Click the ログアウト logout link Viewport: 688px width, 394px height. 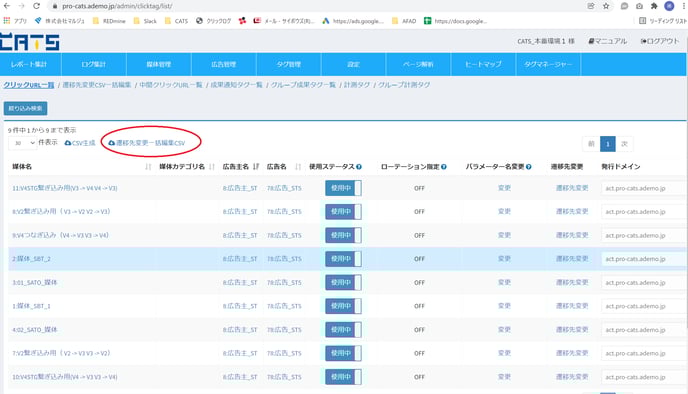(x=660, y=41)
